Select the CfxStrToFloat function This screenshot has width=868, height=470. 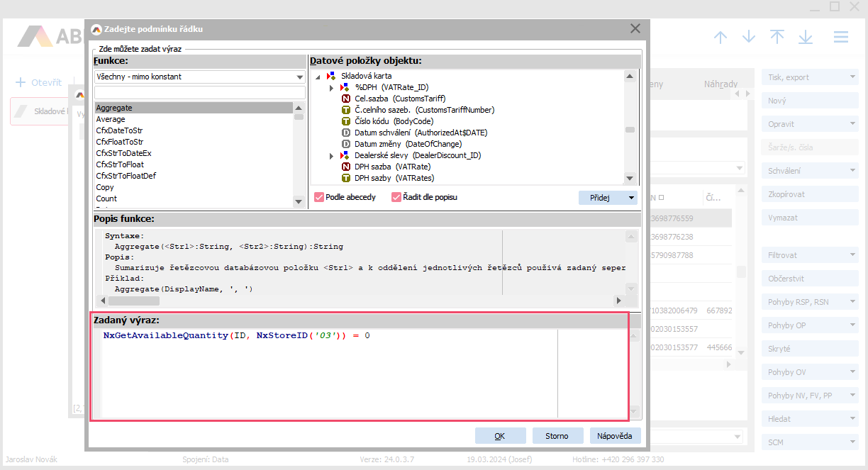point(194,164)
